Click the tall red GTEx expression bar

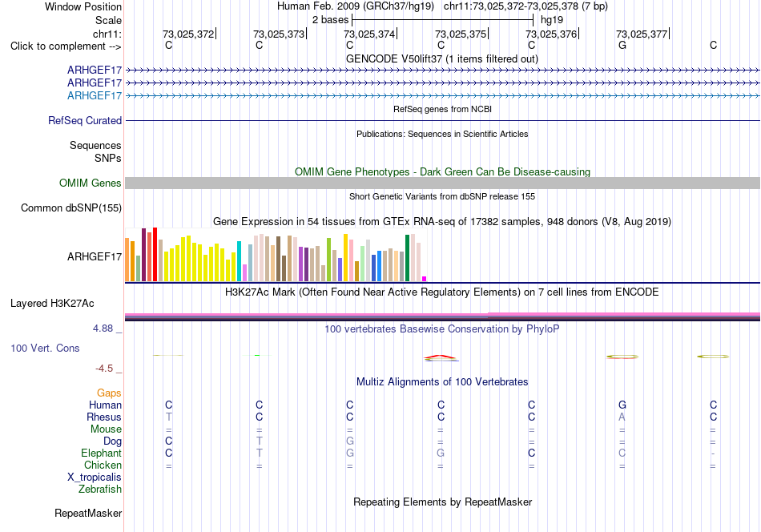(x=155, y=254)
